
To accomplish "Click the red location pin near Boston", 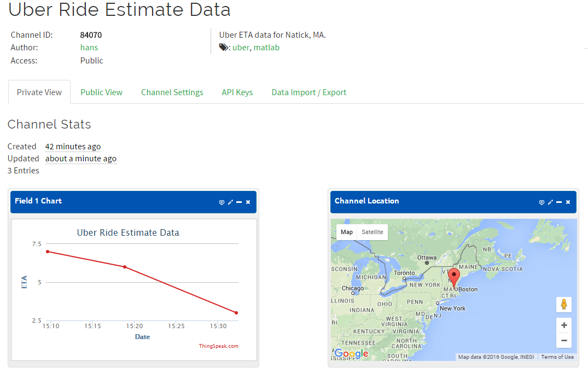I will [454, 276].
